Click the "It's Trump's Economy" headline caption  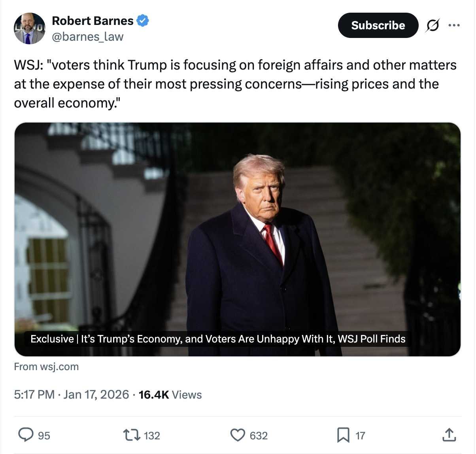point(218,339)
